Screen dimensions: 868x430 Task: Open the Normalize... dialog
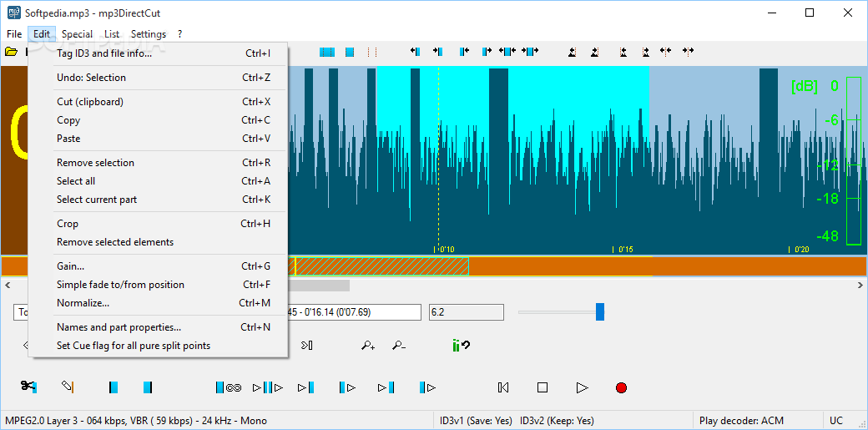click(x=159, y=303)
